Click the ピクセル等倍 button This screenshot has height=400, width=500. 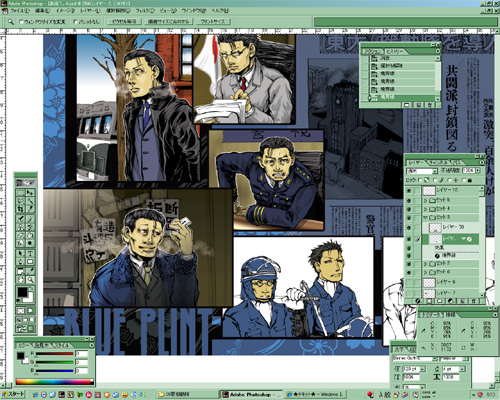pos(124,22)
